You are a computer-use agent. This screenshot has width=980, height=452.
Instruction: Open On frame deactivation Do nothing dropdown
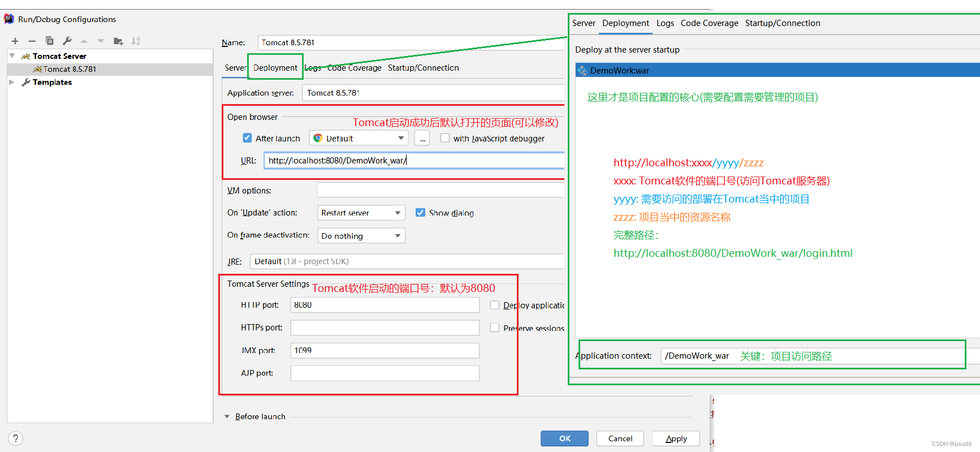pos(361,235)
